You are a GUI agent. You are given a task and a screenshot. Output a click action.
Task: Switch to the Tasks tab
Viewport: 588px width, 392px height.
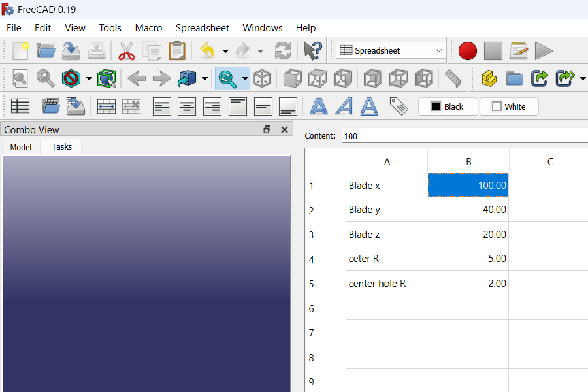pos(60,147)
